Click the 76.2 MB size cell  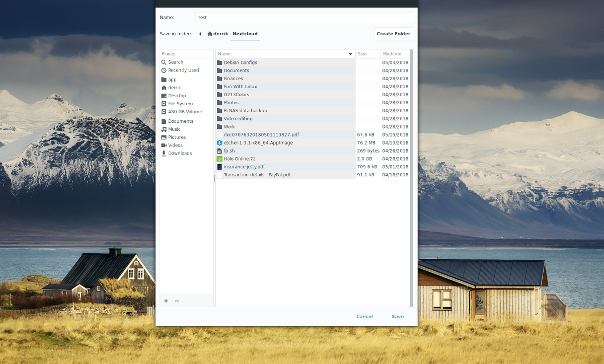(365, 143)
